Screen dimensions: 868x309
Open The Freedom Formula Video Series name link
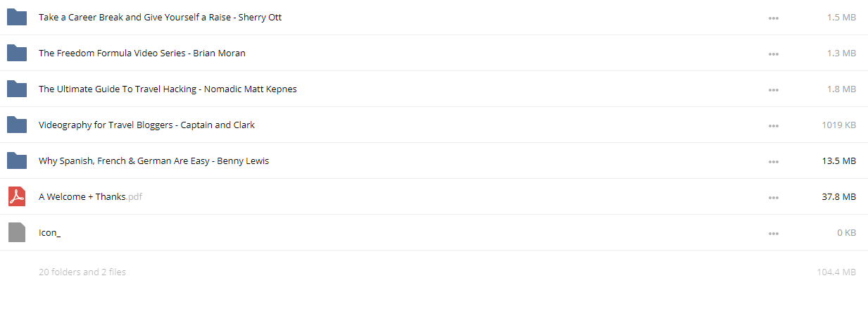(x=142, y=53)
